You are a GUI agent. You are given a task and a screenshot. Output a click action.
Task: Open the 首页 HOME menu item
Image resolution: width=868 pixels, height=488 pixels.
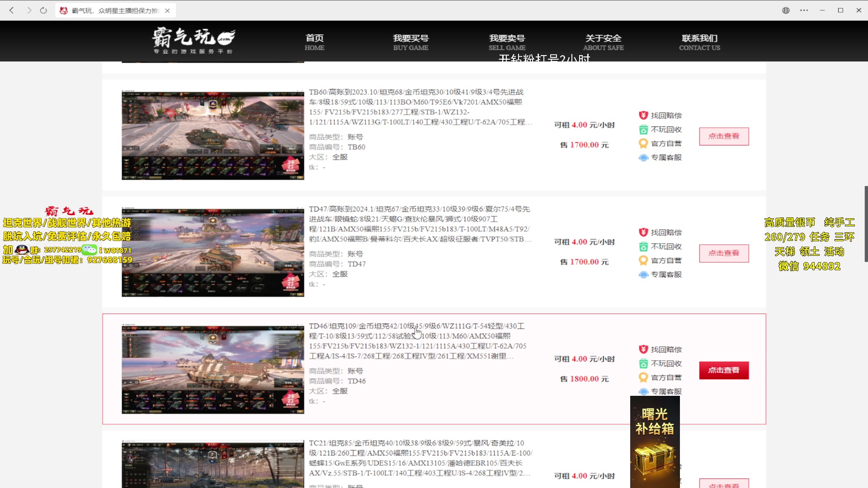pos(315,42)
